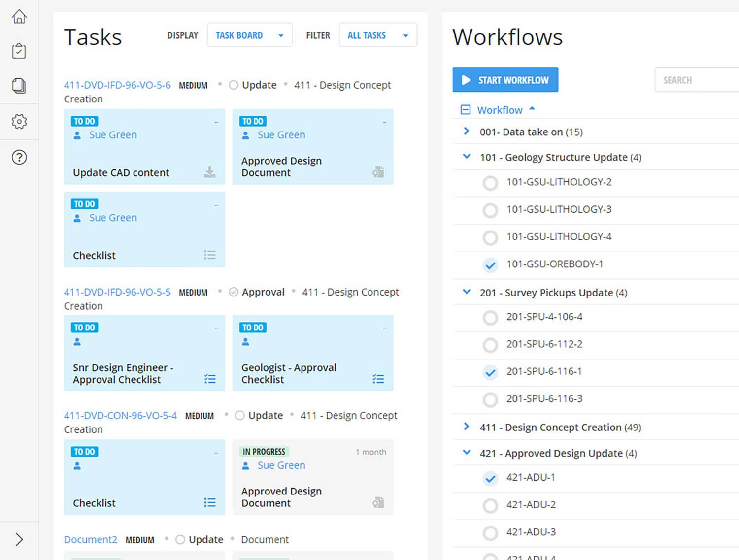This screenshot has height=560, width=739.
Task: Click the workflows Search field
Action: pyautogui.click(x=697, y=80)
